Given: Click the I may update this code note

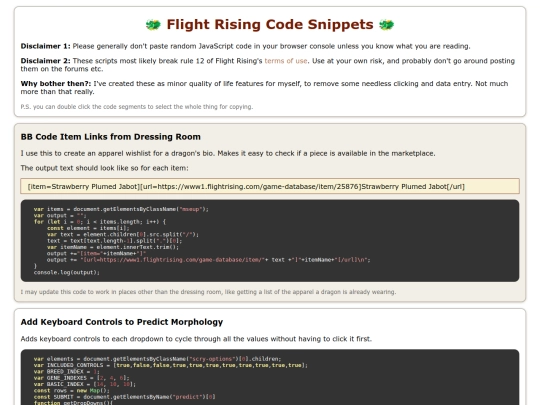Looking at the screenshot, I should 208,292.
